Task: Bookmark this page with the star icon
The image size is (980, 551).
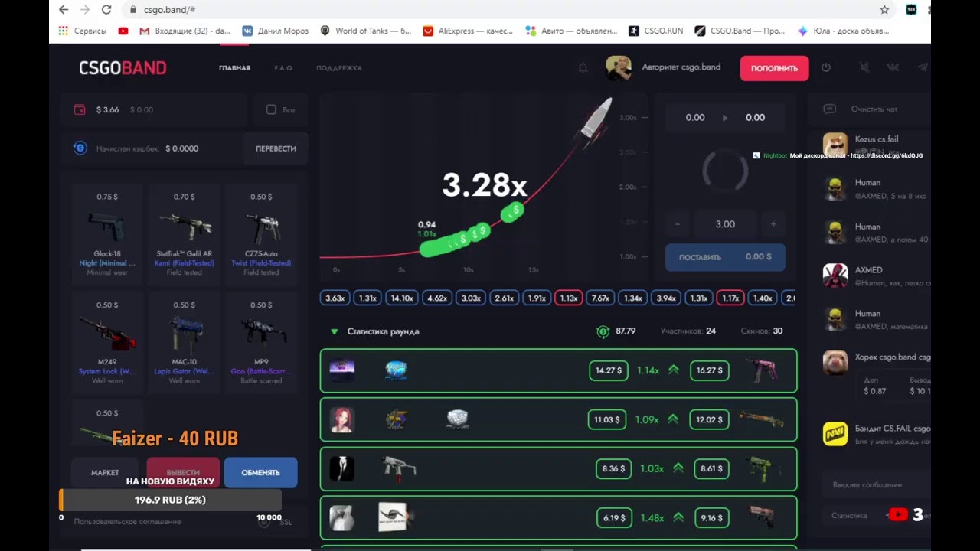Action: click(884, 10)
